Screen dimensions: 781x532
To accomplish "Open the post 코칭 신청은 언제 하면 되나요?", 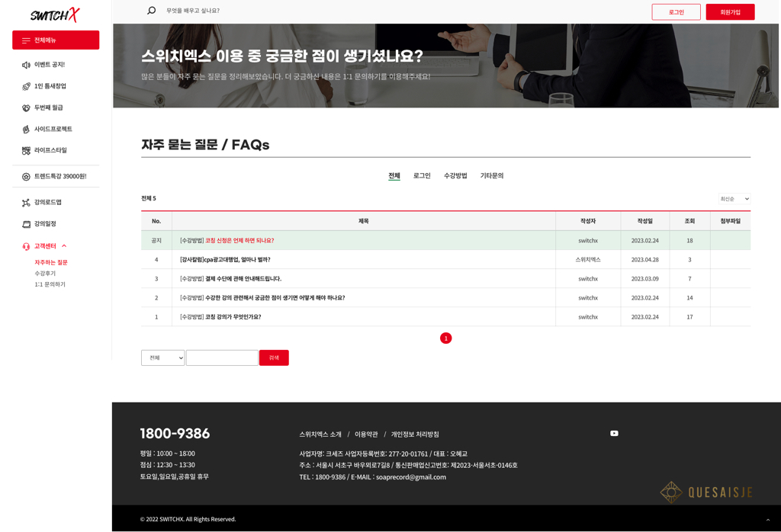I will (239, 240).
